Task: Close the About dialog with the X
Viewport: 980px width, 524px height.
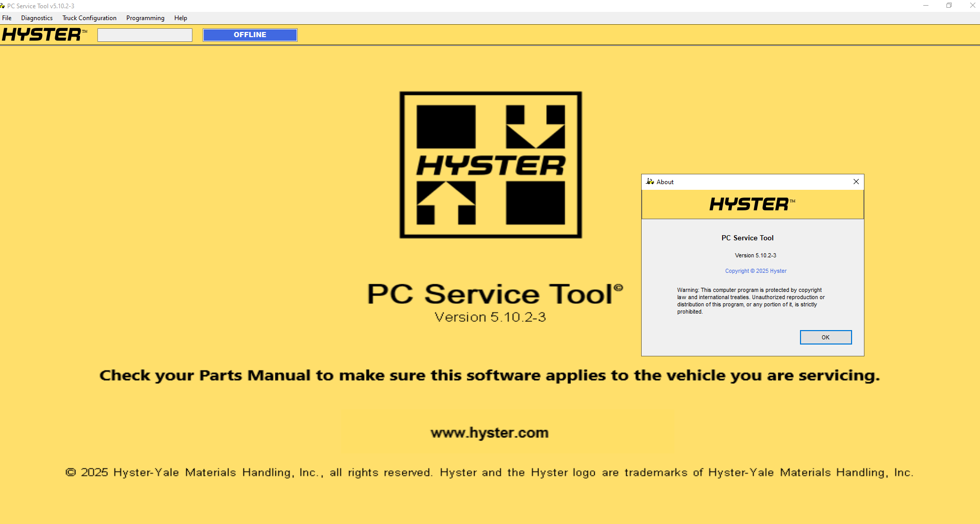Action: click(x=856, y=182)
